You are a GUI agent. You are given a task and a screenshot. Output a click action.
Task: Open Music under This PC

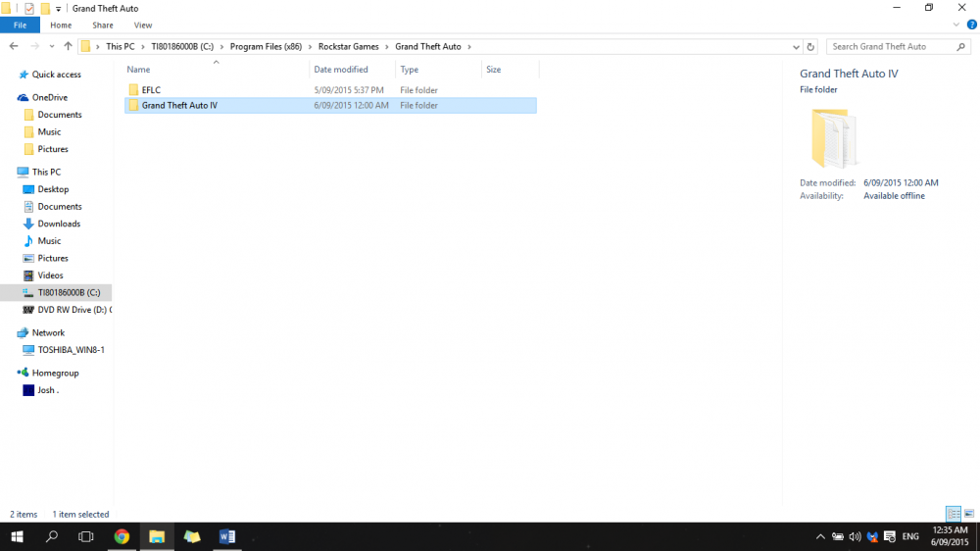pos(49,241)
